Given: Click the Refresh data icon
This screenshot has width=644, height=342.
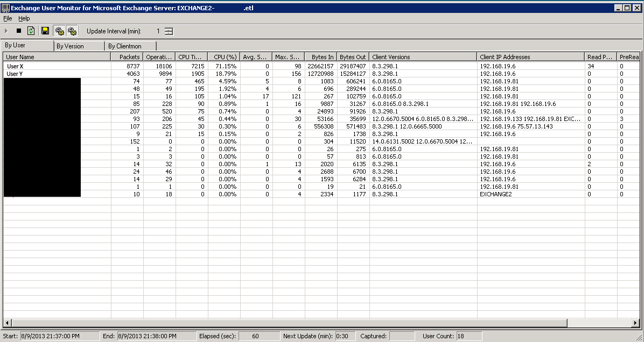Looking at the screenshot, I should click(31, 31).
